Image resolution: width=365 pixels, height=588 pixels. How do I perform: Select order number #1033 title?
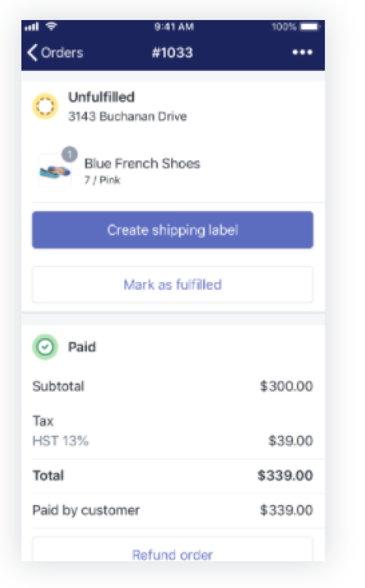click(x=172, y=53)
